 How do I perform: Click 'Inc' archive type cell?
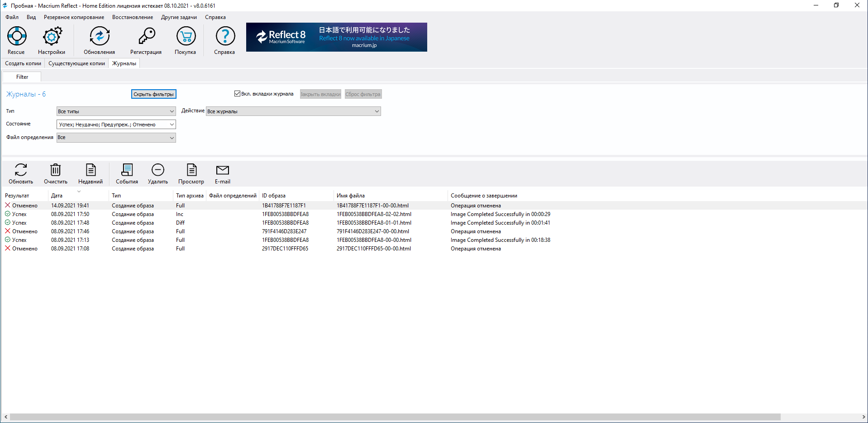(180, 214)
